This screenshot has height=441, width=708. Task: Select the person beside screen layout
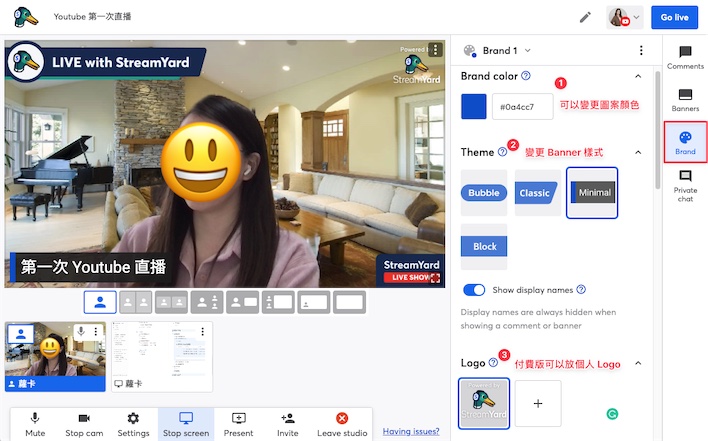point(242,302)
